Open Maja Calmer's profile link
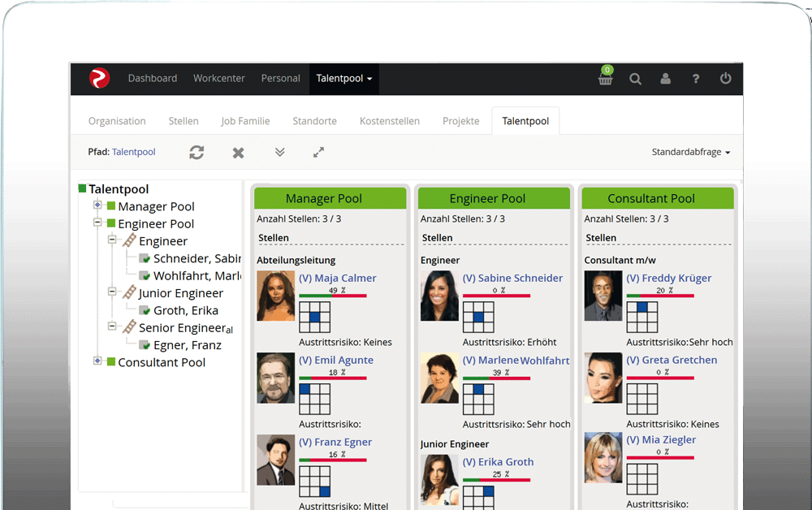 [338, 278]
